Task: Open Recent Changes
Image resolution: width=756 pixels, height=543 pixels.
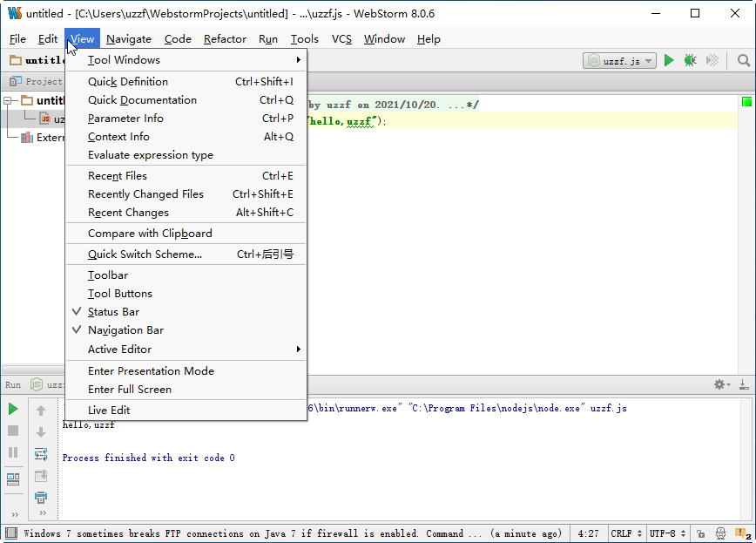Action: pyautogui.click(x=186, y=213)
